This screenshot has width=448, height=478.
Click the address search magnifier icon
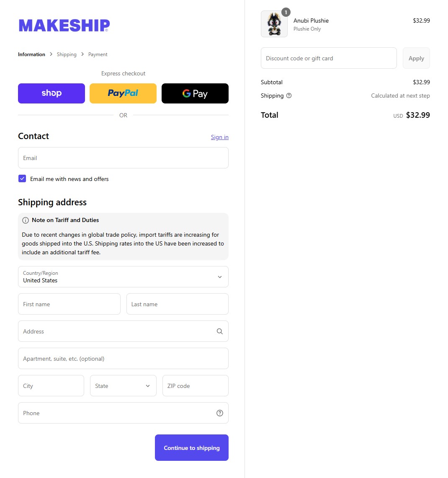pos(220,331)
